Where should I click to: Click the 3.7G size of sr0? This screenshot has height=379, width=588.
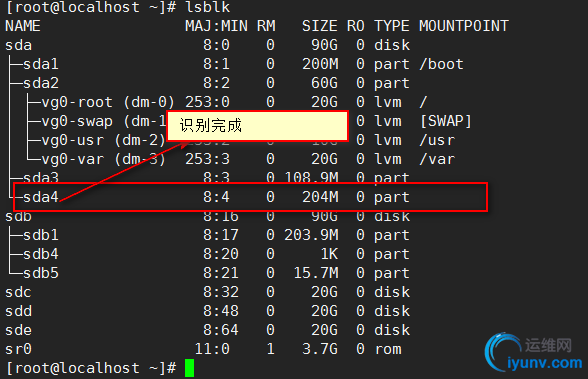(320, 349)
